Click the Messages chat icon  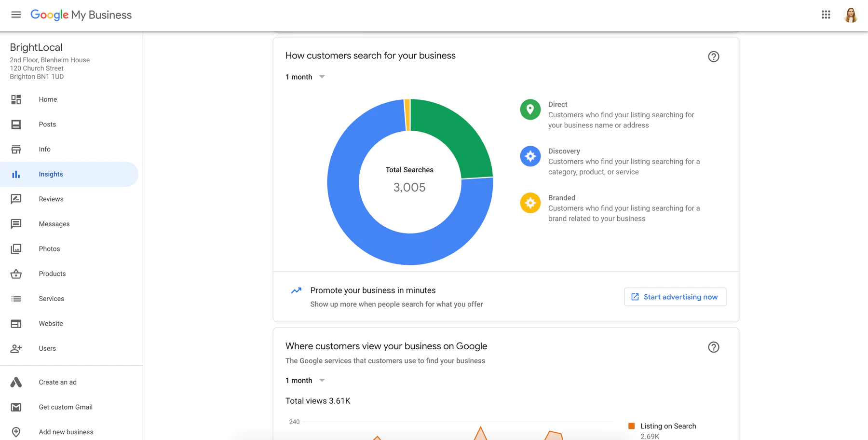coord(16,224)
